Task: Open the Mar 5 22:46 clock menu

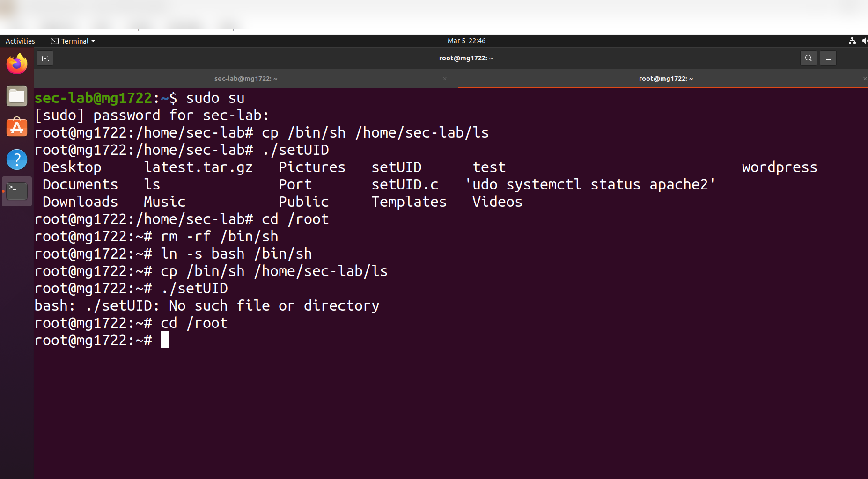Action: (466, 41)
